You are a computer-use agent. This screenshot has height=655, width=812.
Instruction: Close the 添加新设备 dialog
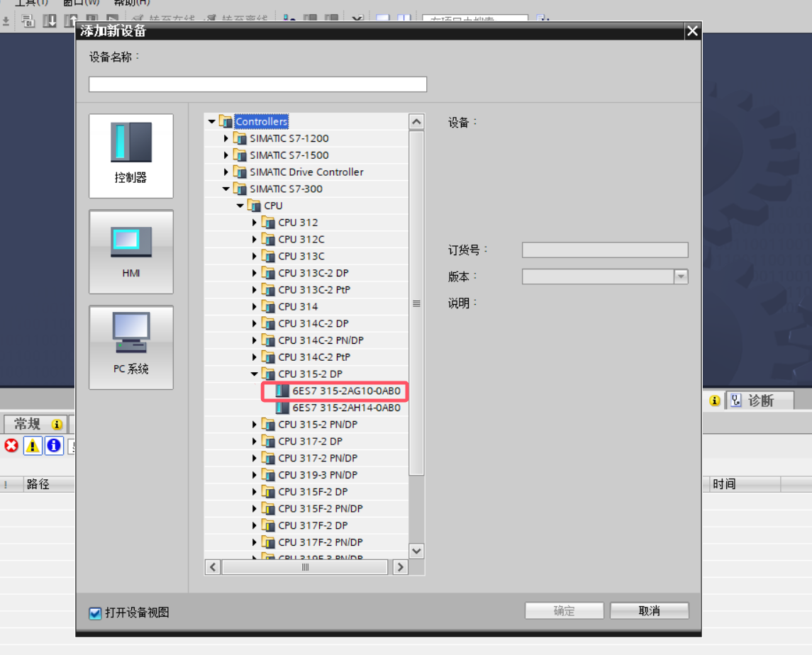(x=692, y=31)
